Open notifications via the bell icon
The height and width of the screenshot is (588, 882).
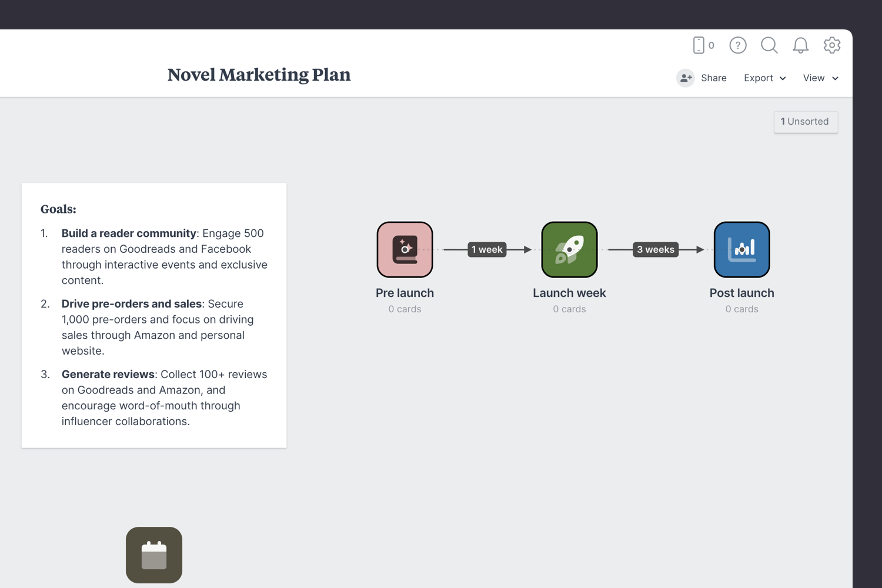pos(800,45)
